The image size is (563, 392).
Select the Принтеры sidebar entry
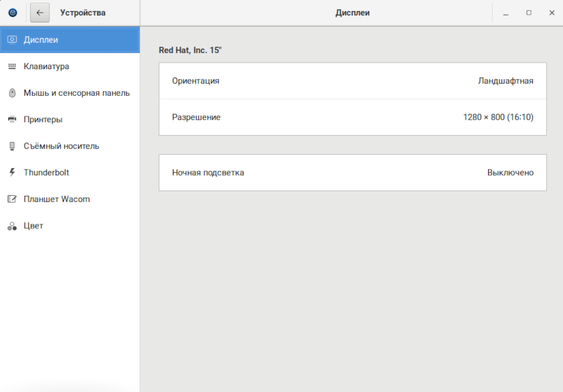pos(43,120)
